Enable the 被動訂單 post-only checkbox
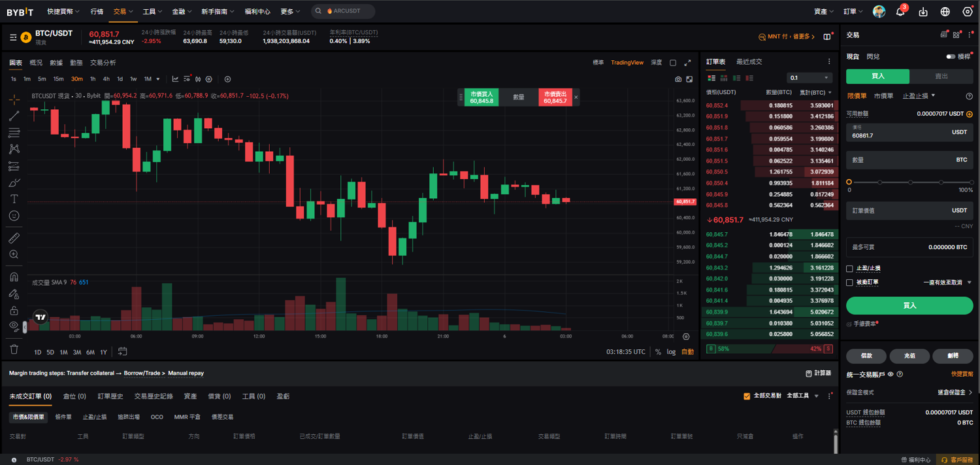 click(849, 283)
